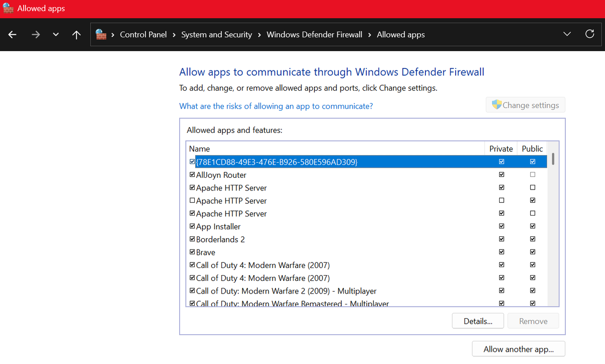Click the firewall icon in the address bar
Image resolution: width=605 pixels, height=364 pixels.
(101, 35)
